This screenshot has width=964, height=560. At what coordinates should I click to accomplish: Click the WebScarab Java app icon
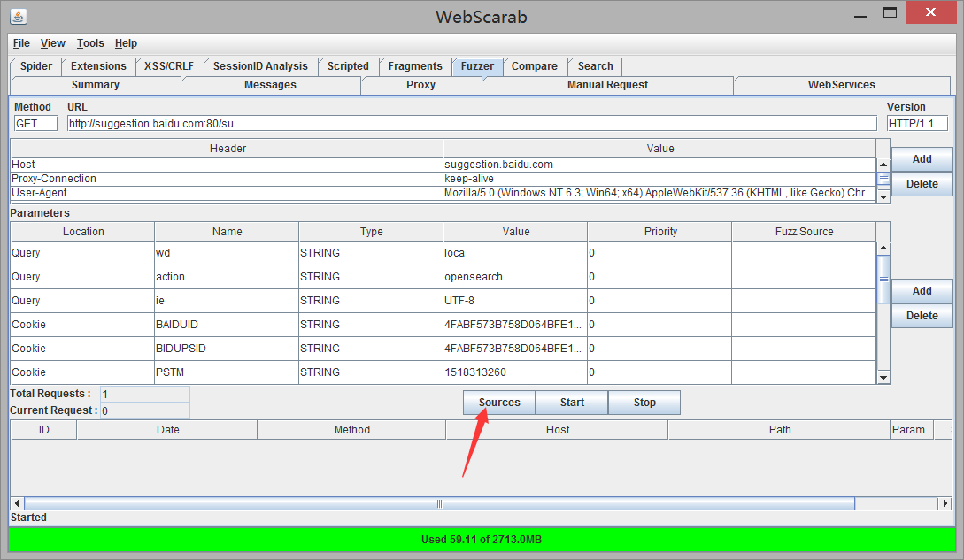pyautogui.click(x=19, y=17)
